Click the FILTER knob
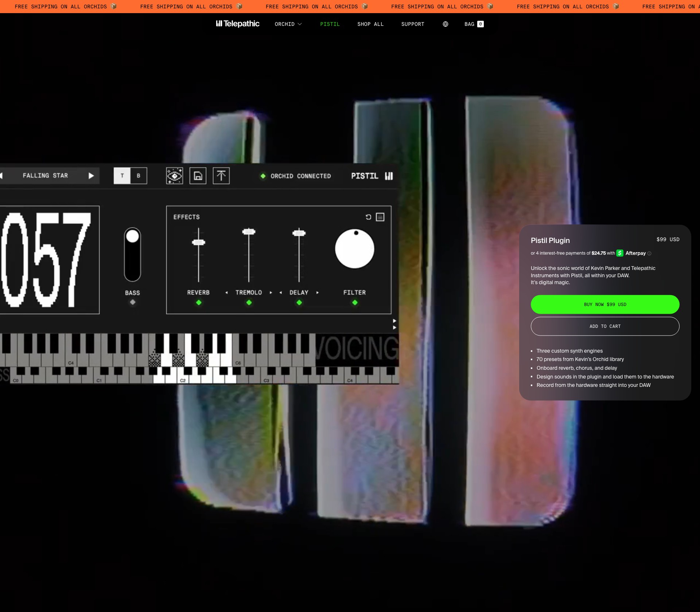Screen dimensions: 700x612 pyautogui.click(x=355, y=249)
